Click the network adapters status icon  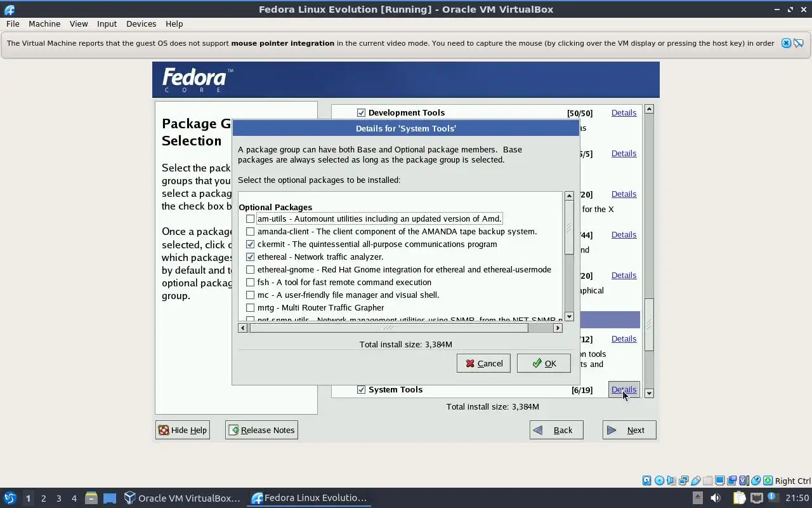pyautogui.click(x=684, y=481)
